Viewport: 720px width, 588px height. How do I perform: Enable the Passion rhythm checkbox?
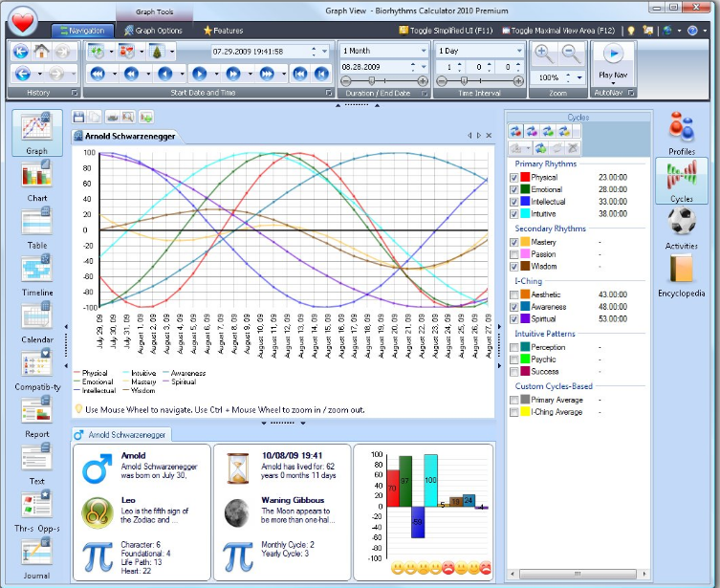(514, 254)
